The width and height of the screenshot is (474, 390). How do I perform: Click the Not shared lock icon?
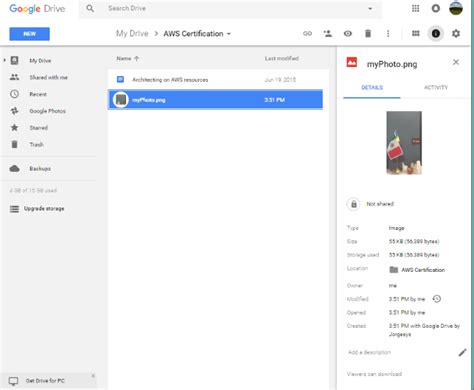353,204
